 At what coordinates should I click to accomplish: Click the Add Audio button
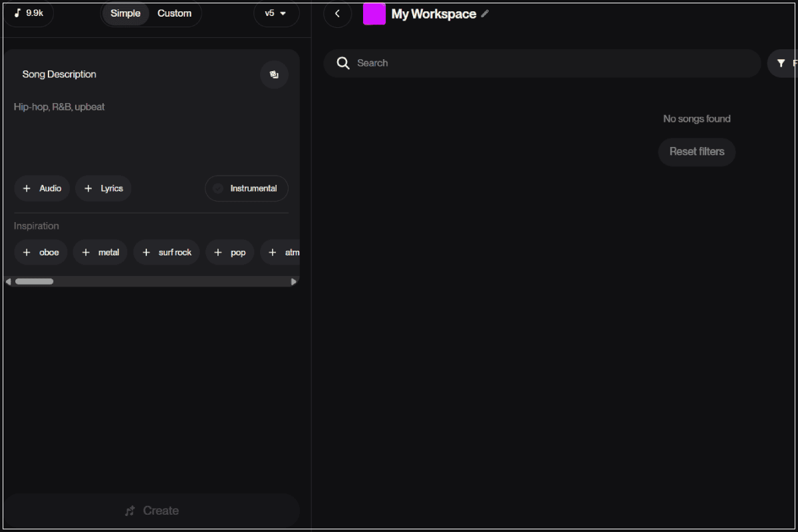tap(42, 188)
